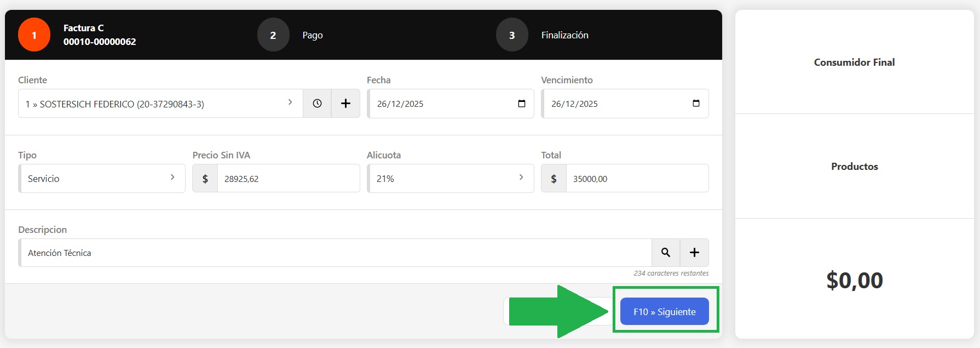This screenshot has width=980, height=348.
Task: Jump to step 3 Finalización
Action: pos(512,35)
